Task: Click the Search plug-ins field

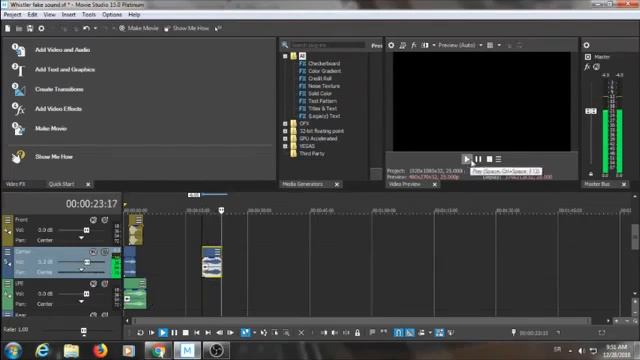Action: (327, 45)
